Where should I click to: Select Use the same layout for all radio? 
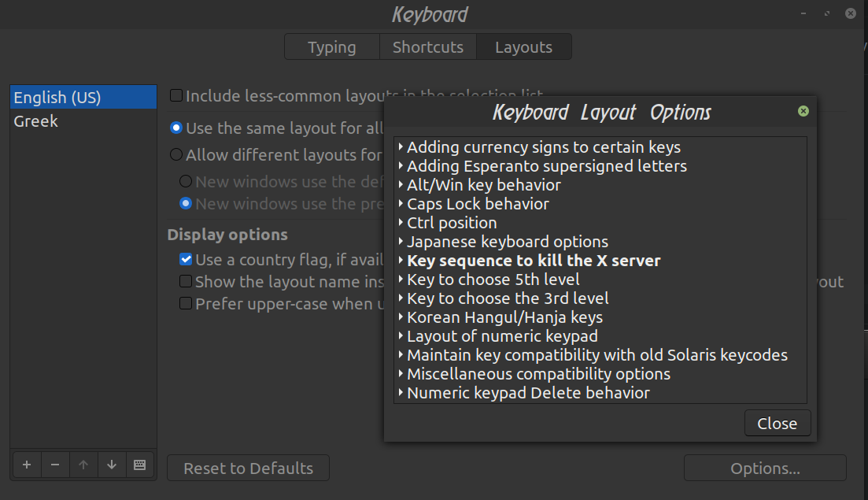(x=176, y=128)
